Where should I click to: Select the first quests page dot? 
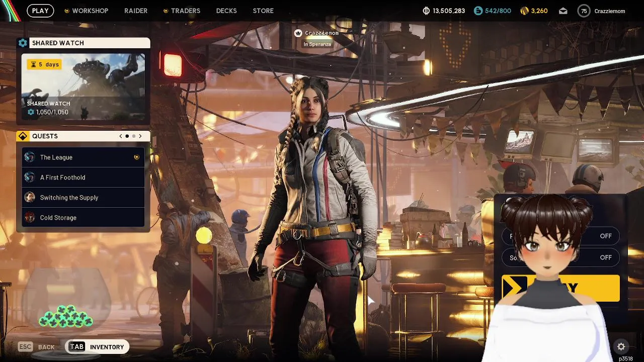(x=127, y=136)
